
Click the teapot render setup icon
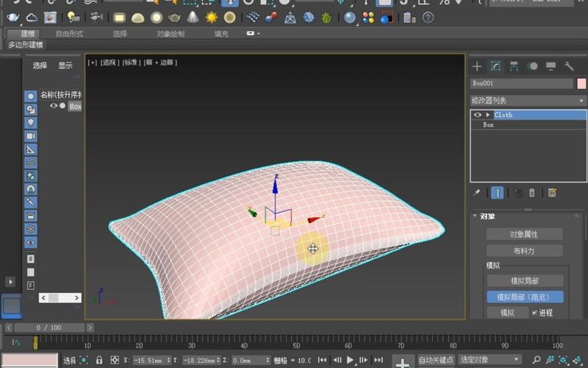12,17
